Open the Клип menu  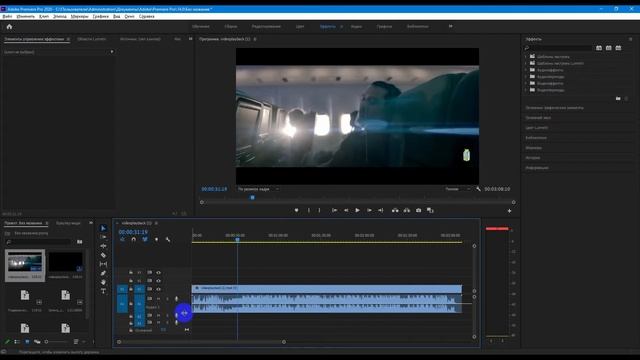(x=44, y=16)
